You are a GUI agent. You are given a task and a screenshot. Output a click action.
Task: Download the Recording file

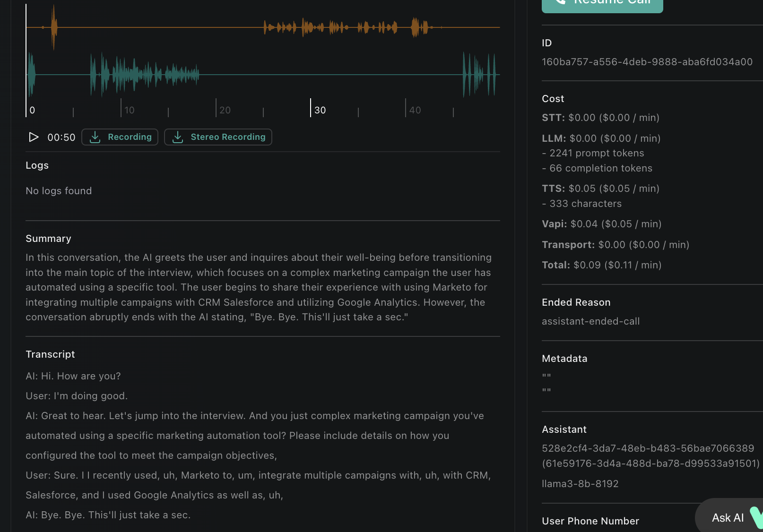point(120,137)
